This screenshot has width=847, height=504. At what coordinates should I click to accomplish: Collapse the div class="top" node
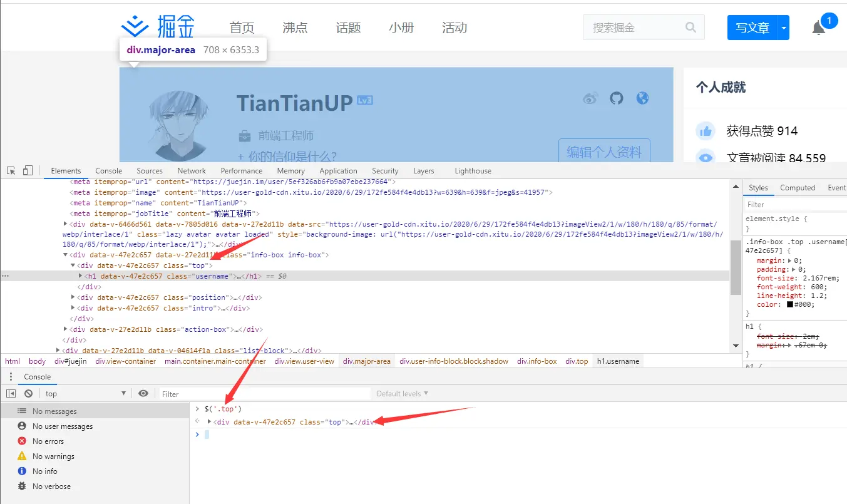(73, 265)
